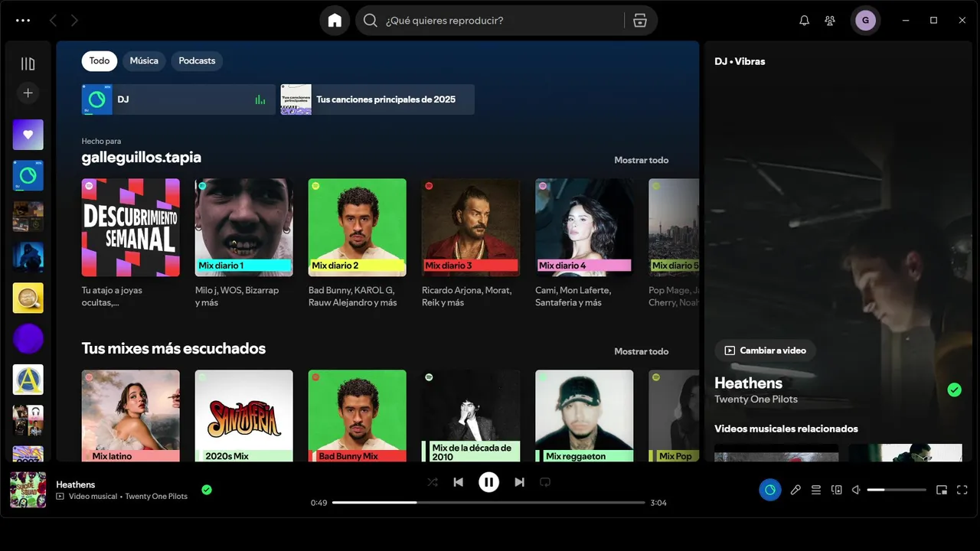The height and width of the screenshot is (551, 980).
Task: Toggle repeat mode
Action: click(545, 482)
